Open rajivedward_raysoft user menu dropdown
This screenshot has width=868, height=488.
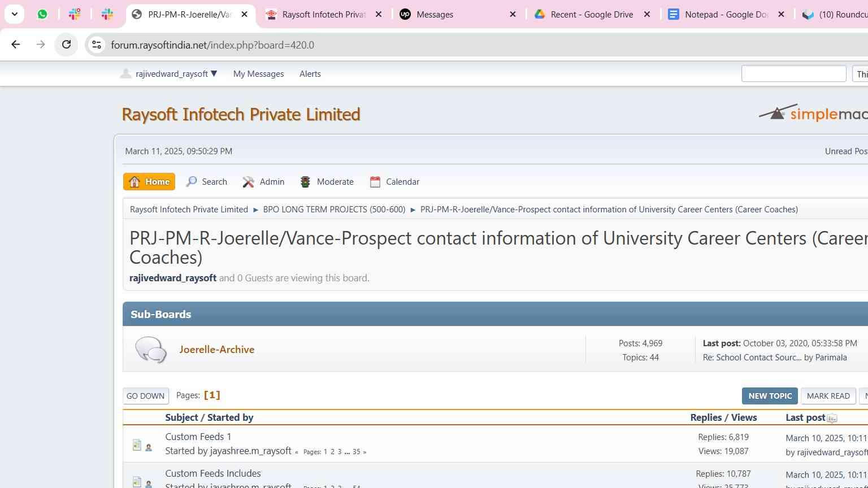168,74
